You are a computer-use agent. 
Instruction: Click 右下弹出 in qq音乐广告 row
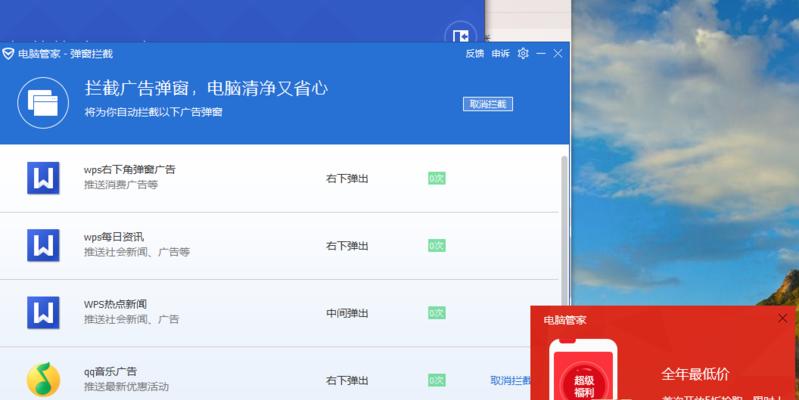pyautogui.click(x=347, y=380)
